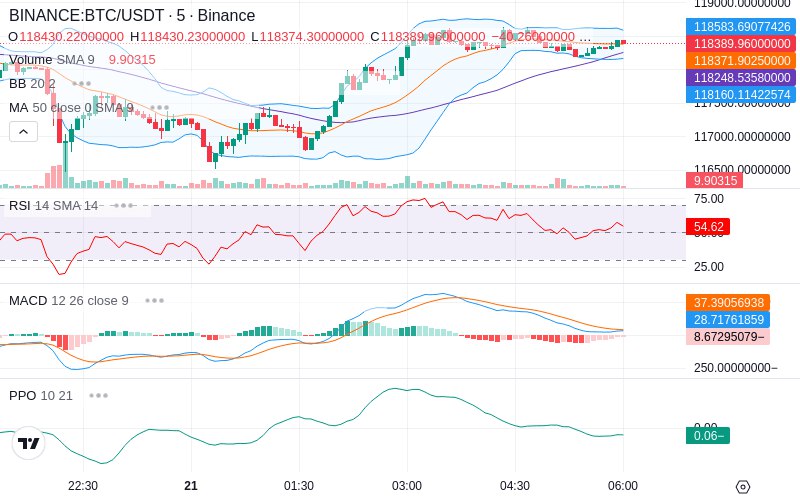This screenshot has width=800, height=500.
Task: Open more options next to RSI 14 legend
Action: click(124, 206)
